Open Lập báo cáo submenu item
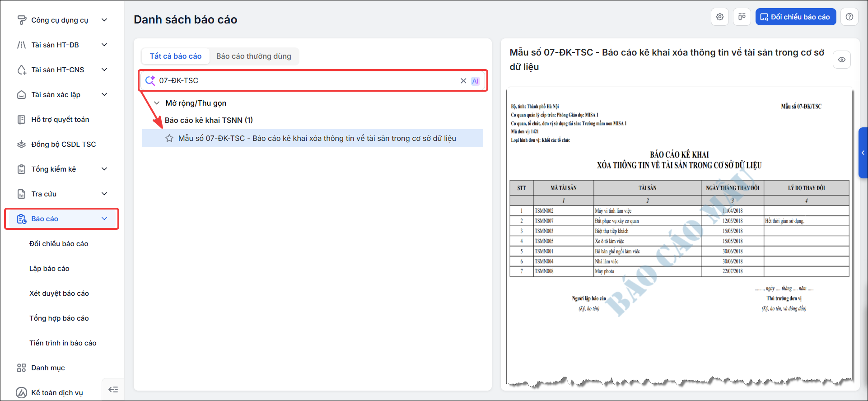This screenshot has width=868, height=401. coord(49,268)
